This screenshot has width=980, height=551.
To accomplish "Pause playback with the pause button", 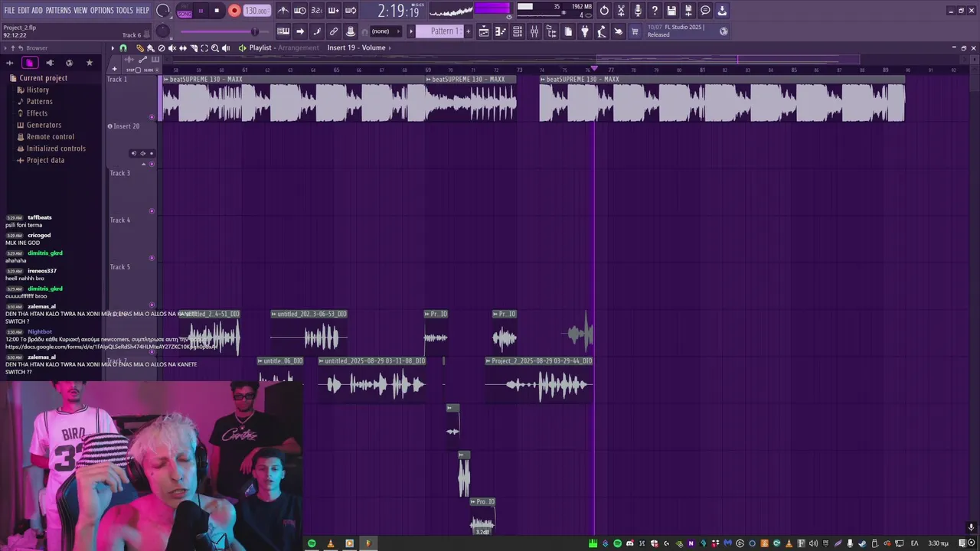I will point(201,11).
